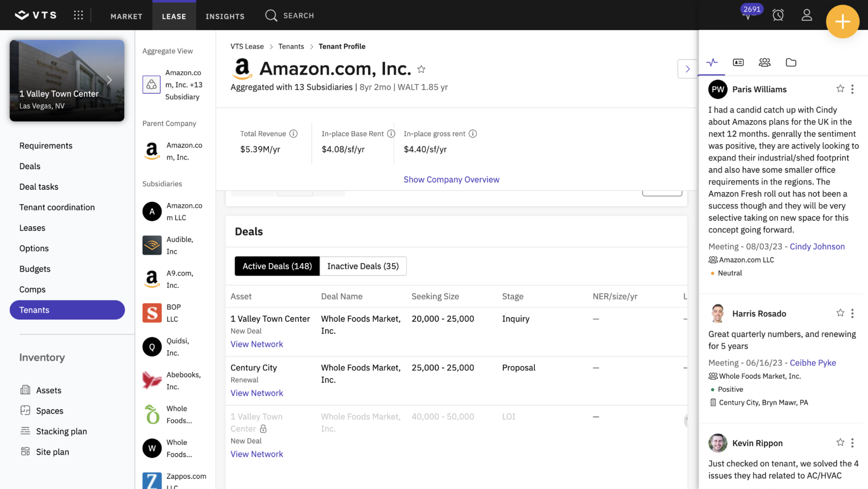The image size is (868, 489).
Task: Open Tenant coordination in sidebar
Action: pyautogui.click(x=57, y=207)
